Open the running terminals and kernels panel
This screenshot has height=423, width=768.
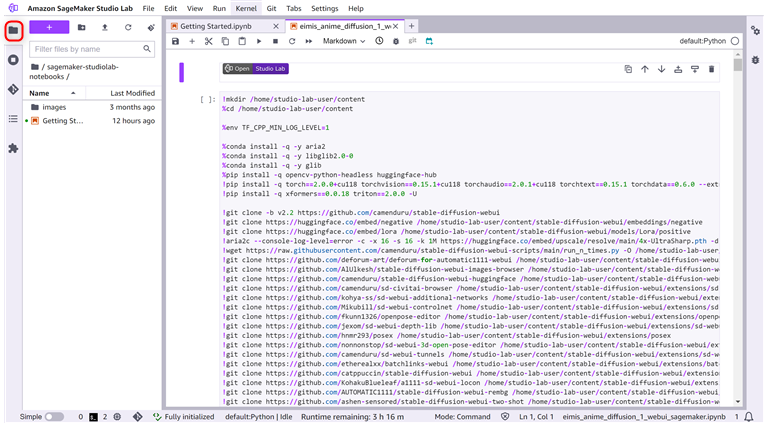point(13,60)
